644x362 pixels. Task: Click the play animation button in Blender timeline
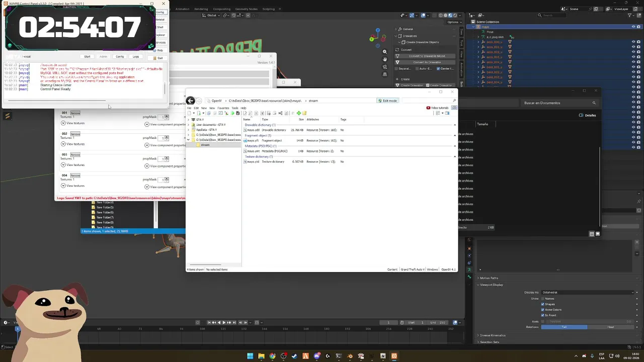[224, 322]
